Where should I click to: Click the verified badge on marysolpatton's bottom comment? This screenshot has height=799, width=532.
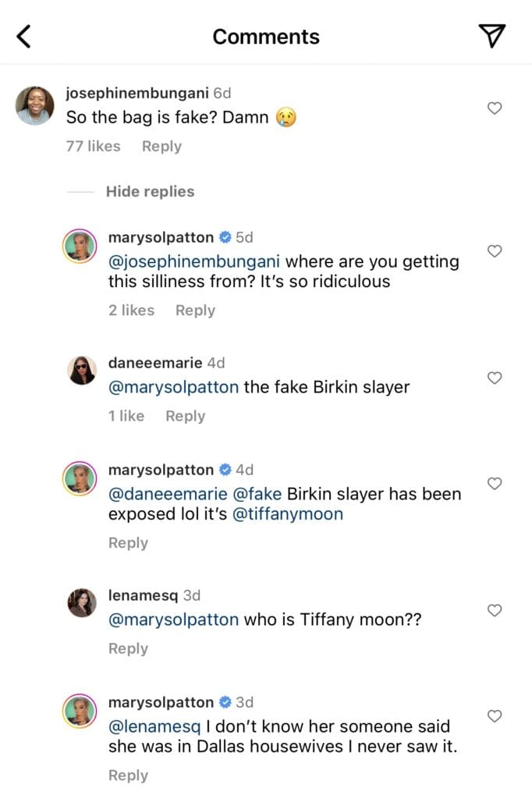[226, 702]
